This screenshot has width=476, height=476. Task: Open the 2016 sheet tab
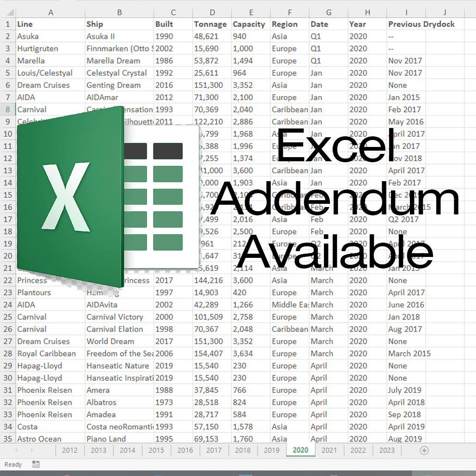tap(185, 450)
